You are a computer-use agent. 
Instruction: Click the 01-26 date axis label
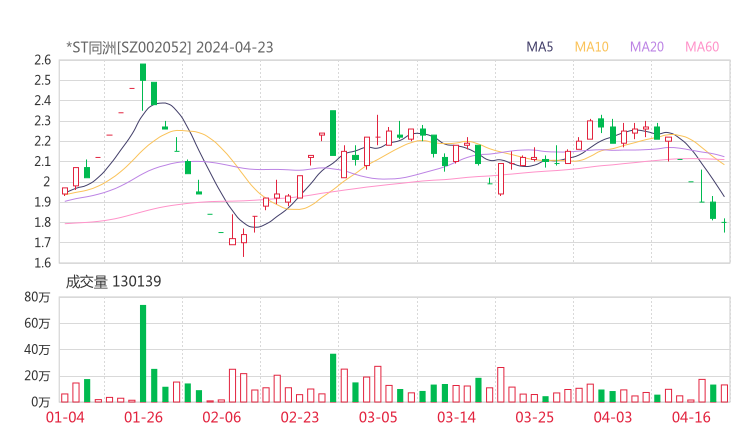(143, 417)
